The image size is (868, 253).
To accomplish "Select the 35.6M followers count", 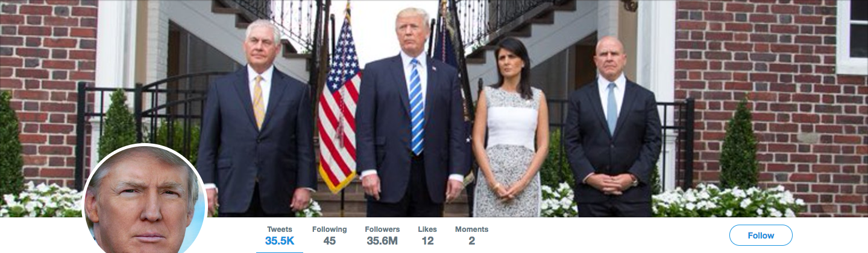I will (x=382, y=241).
